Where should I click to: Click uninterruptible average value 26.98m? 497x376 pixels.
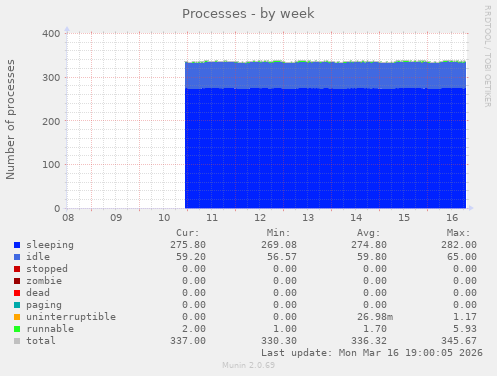pos(375,317)
